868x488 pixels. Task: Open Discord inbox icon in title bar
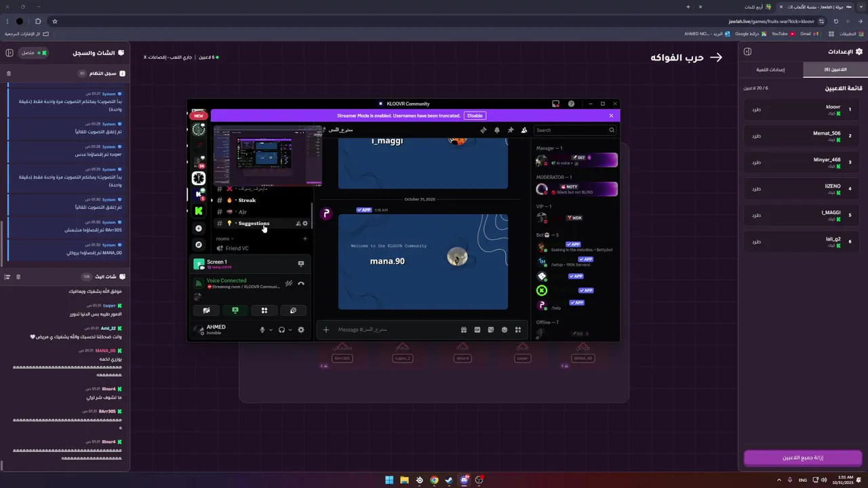555,104
